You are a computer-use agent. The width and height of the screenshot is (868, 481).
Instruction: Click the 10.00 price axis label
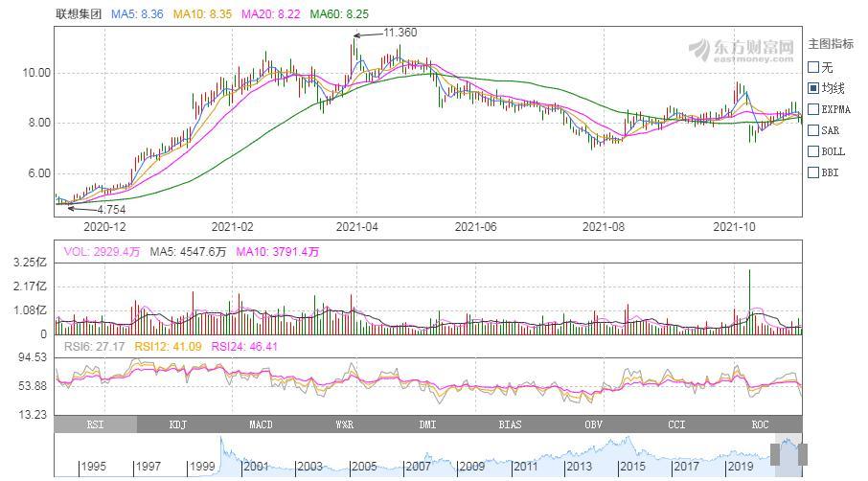point(36,73)
